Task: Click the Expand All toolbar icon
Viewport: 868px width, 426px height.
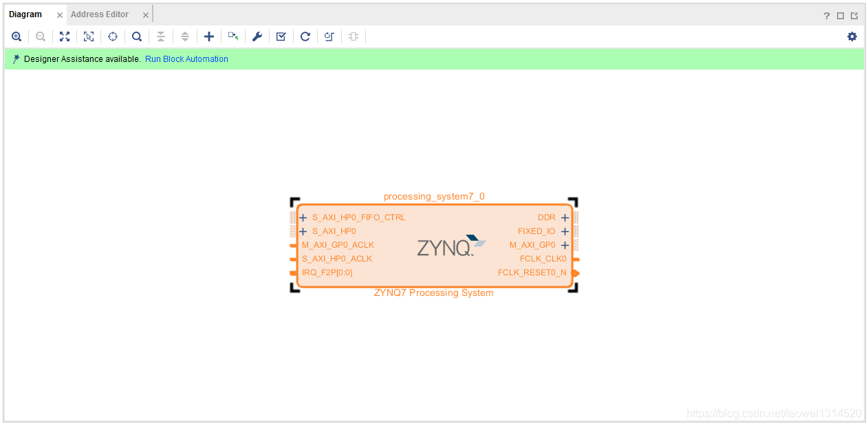Action: (185, 36)
